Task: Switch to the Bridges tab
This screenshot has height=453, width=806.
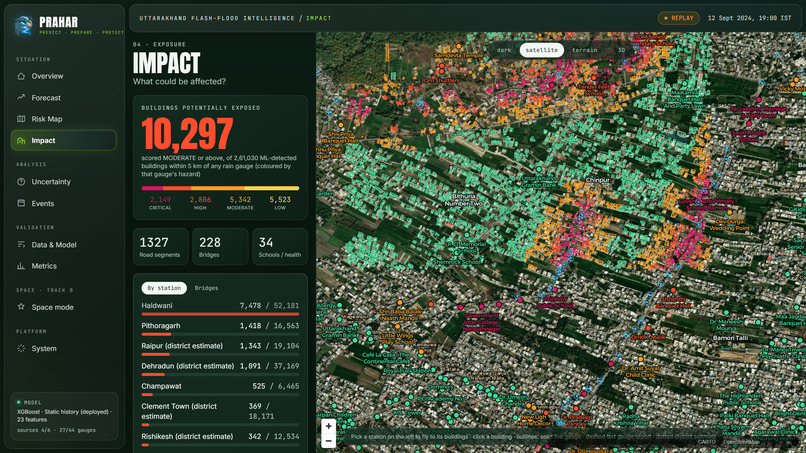Action: point(206,288)
